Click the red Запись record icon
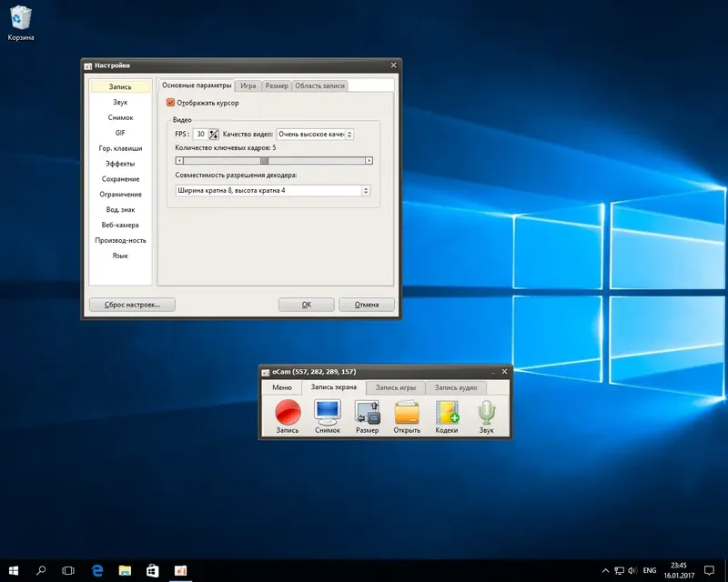The height and width of the screenshot is (582, 728). (288, 412)
